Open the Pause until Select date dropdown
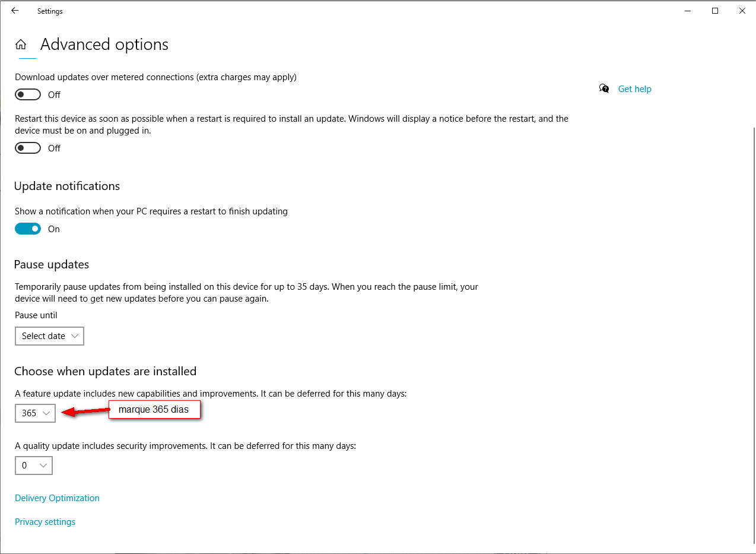Screen dimensions: 756x554 click(49, 336)
